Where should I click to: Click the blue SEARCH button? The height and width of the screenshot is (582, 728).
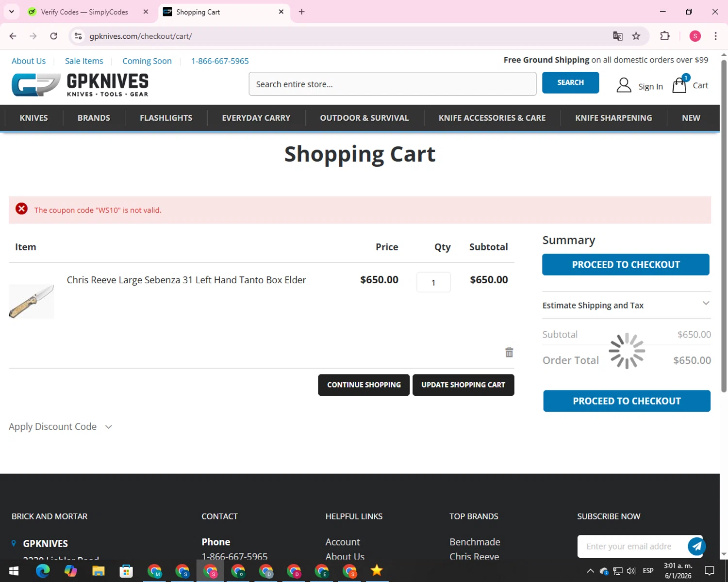click(570, 82)
